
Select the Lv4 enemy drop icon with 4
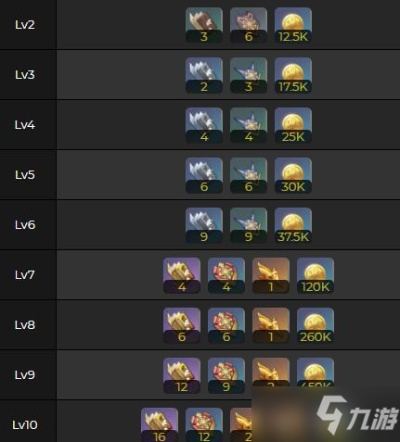[249, 125]
